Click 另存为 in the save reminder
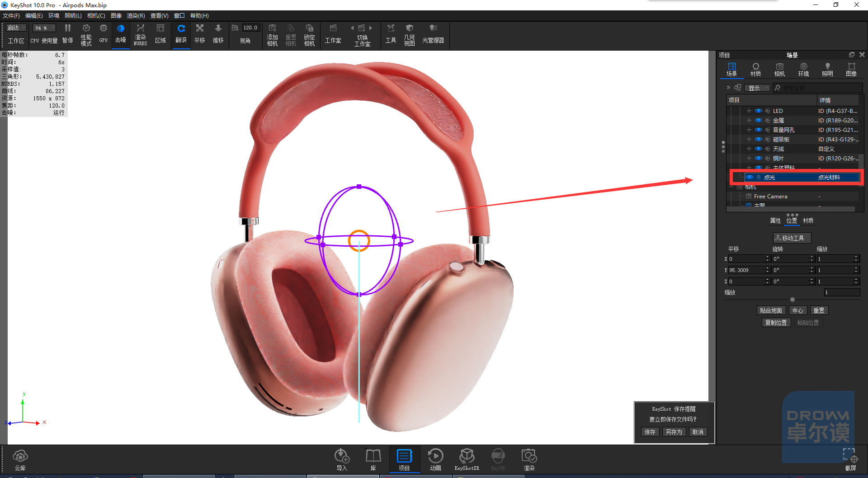Screen dimensions: 868x478 pyautogui.click(x=674, y=432)
